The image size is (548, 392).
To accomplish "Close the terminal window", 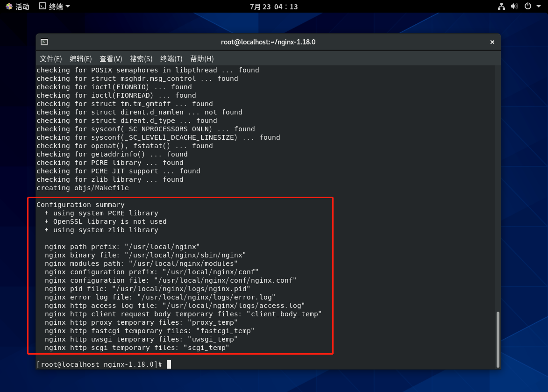I will [x=492, y=42].
